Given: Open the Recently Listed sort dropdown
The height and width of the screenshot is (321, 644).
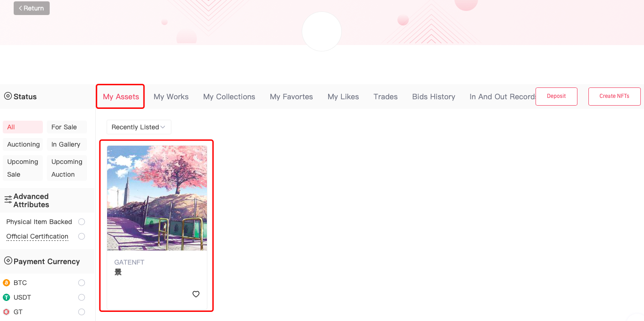Looking at the screenshot, I should tap(139, 127).
